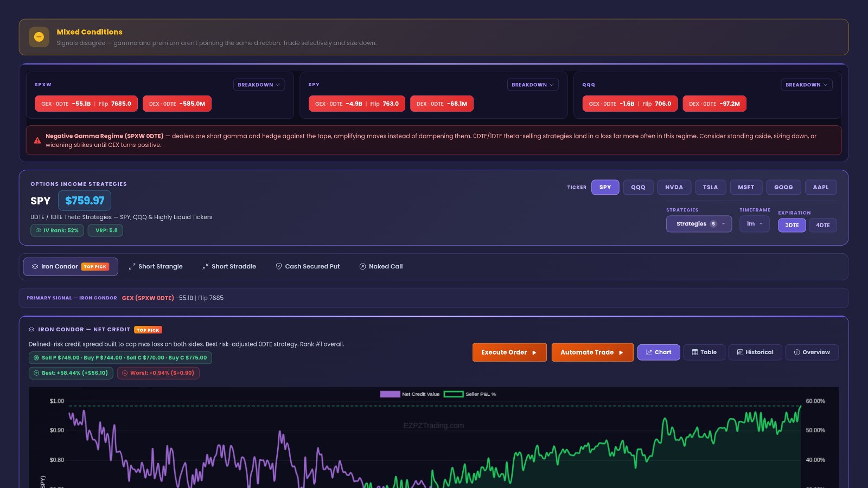Image resolution: width=868 pixels, height=488 pixels.
Task: Select the 3DTE expiration
Action: [792, 225]
